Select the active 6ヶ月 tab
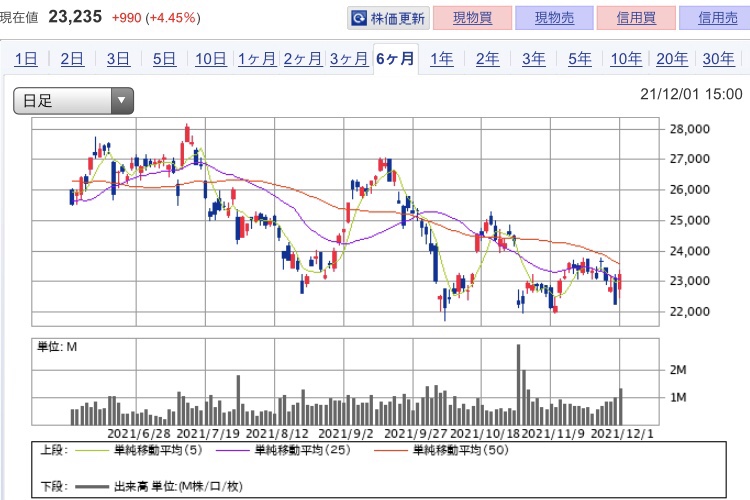This screenshot has height=500, width=750. tap(395, 59)
